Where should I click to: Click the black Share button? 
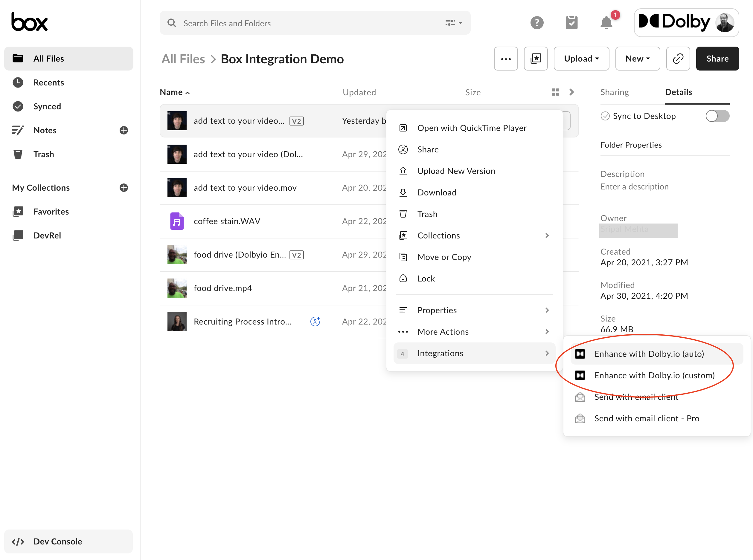pyautogui.click(x=717, y=59)
